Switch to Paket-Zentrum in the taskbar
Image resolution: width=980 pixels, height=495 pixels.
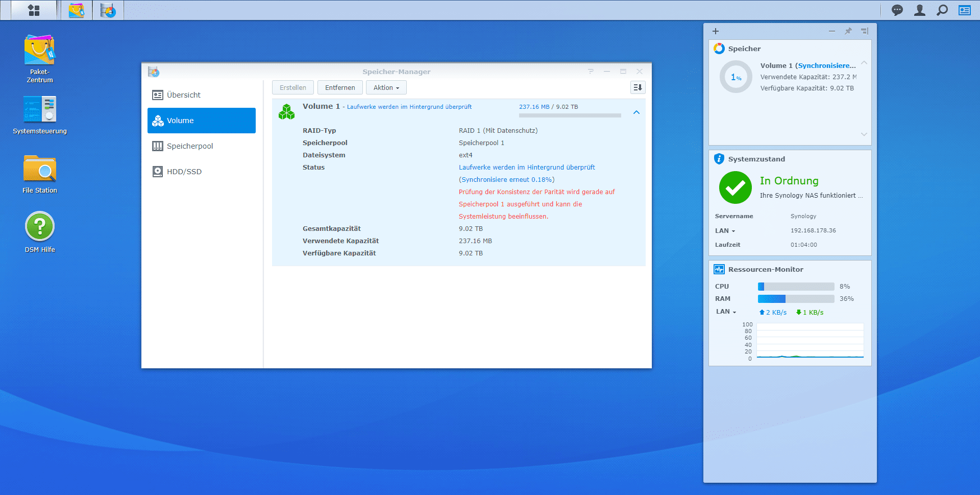tap(77, 10)
